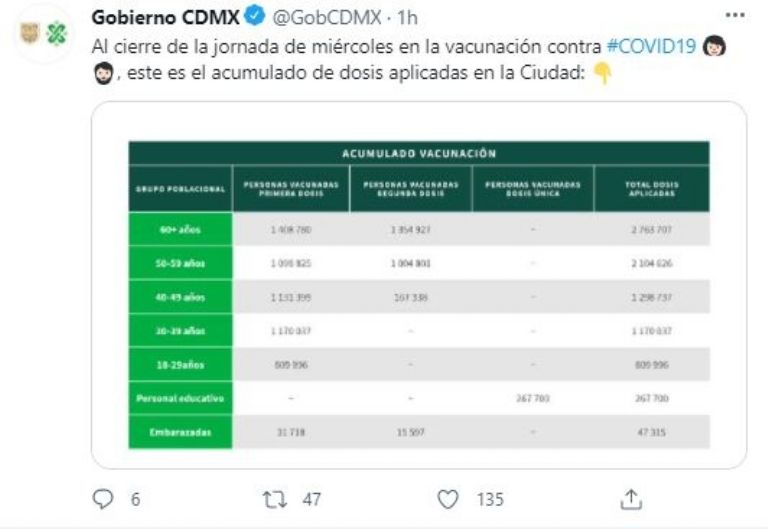Like the tweet with the heart icon
This screenshot has width=768, height=529.
[x=448, y=500]
